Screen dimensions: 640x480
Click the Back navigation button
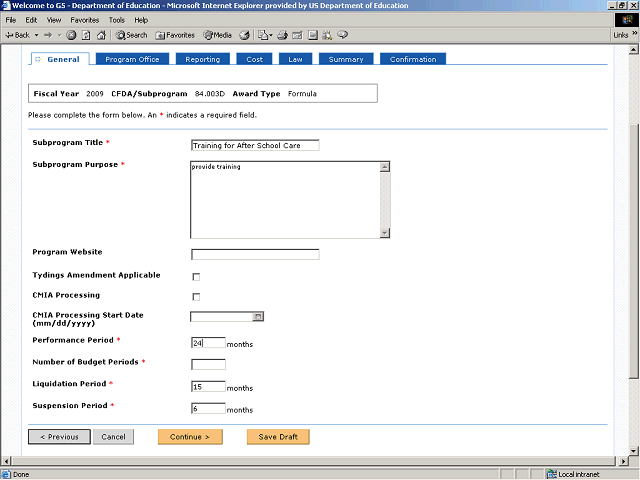coord(18,35)
